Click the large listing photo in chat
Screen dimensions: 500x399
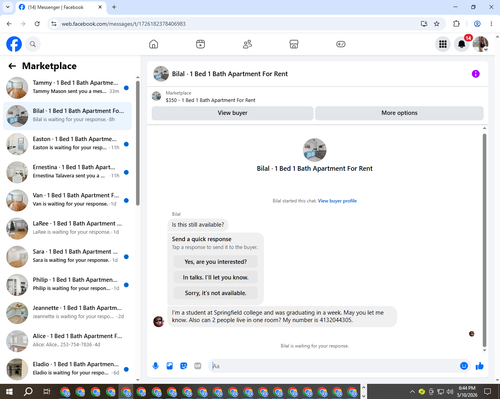[x=314, y=150]
